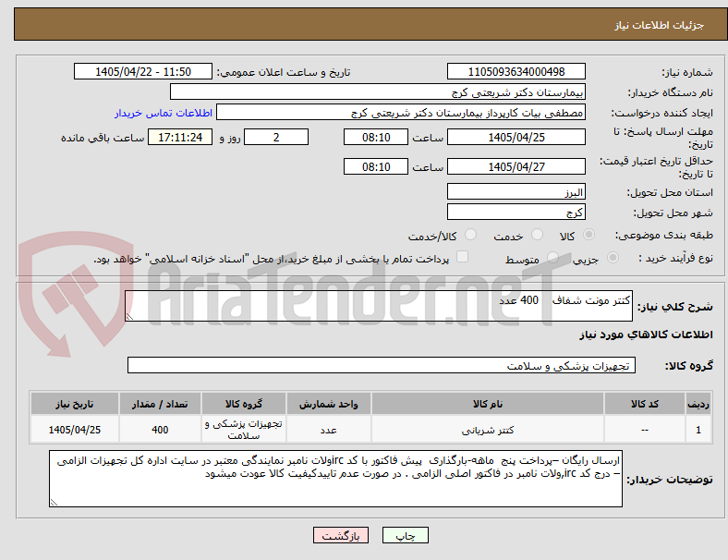Click the بازگشت back button
The width and height of the screenshot is (728, 560).
341,535
